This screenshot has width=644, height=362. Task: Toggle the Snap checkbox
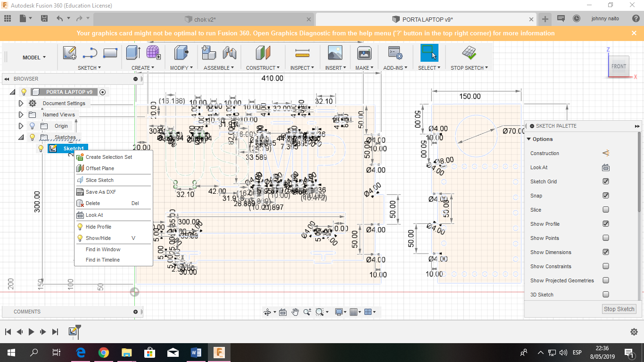(x=606, y=196)
